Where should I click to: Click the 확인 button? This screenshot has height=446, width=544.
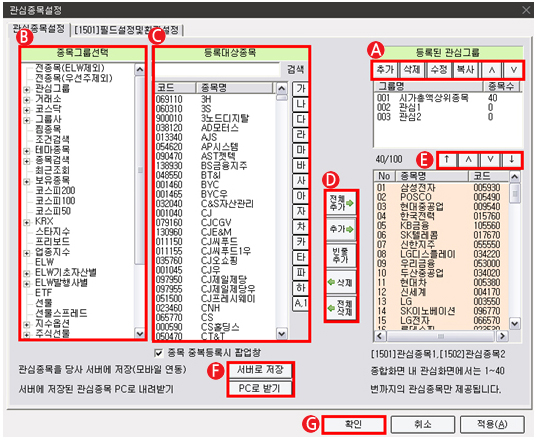354,424
